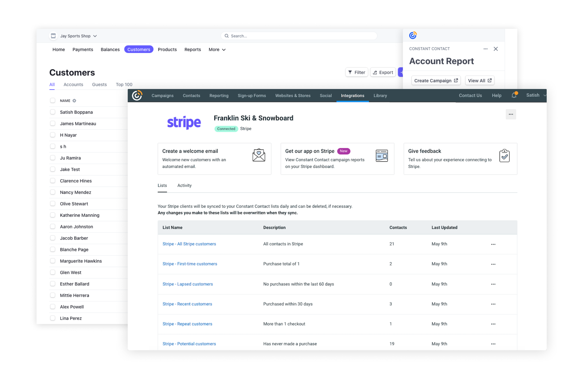Select James Martineau's row checkbox

tap(53, 124)
